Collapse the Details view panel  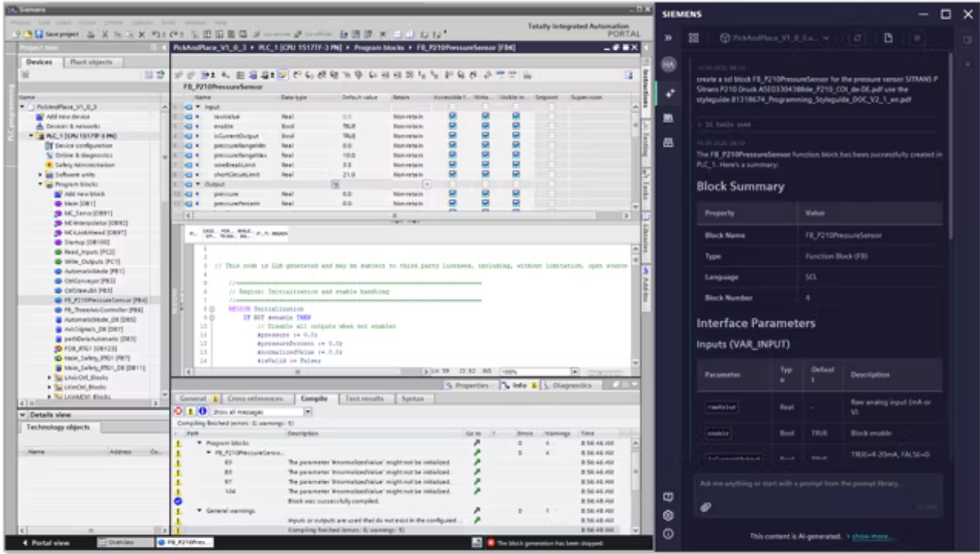click(21, 414)
